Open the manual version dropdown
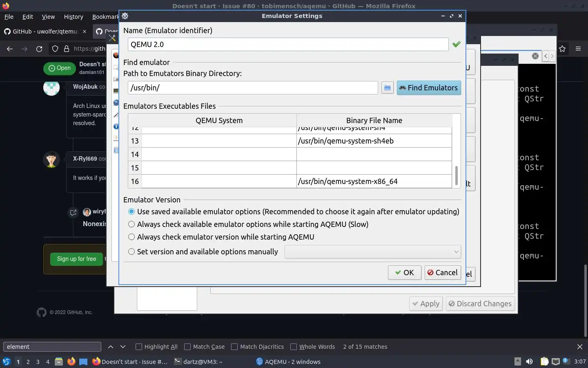Viewport: 588px width, 368px height. [x=373, y=251]
